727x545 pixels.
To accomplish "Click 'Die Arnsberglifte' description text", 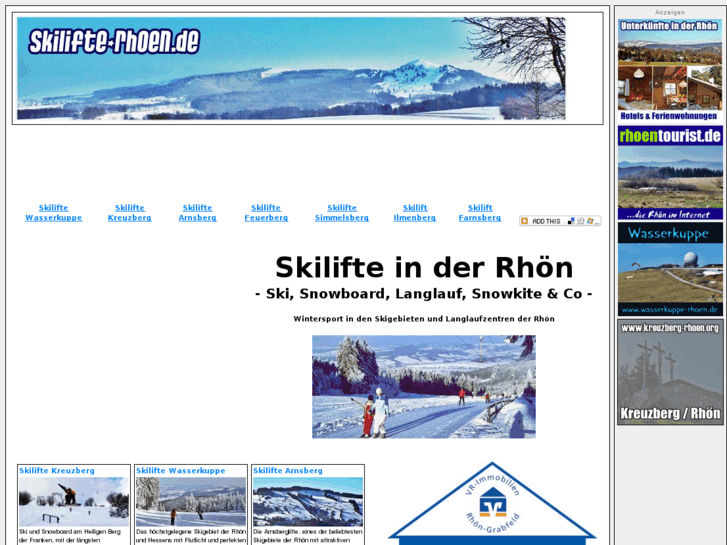I will [x=308, y=536].
